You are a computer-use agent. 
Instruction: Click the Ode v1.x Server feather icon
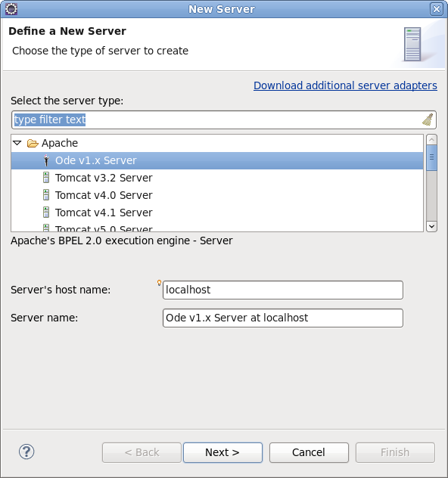pos(46,160)
